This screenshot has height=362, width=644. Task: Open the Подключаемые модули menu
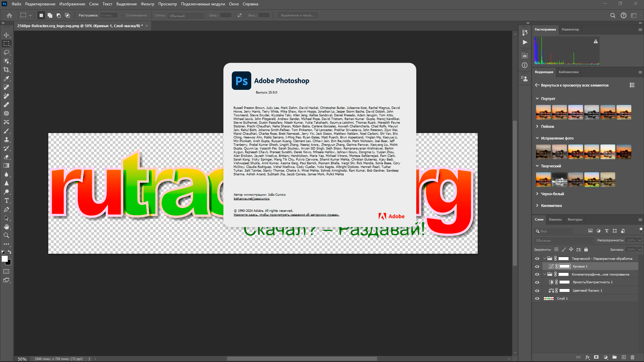[203, 4]
